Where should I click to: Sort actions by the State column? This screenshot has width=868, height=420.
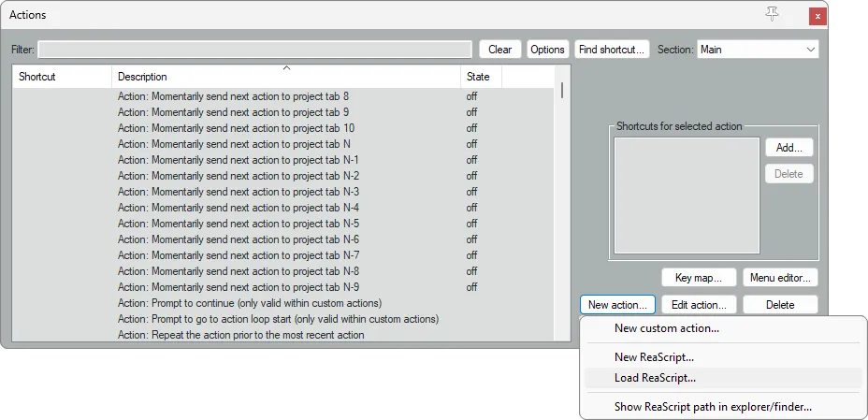click(x=481, y=77)
